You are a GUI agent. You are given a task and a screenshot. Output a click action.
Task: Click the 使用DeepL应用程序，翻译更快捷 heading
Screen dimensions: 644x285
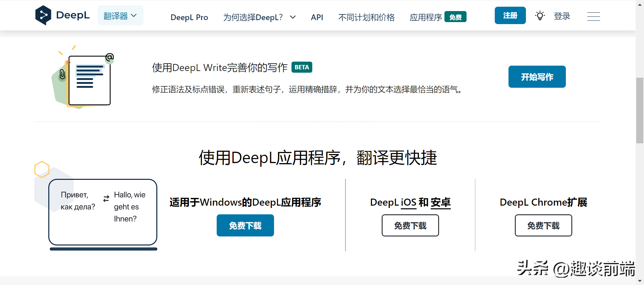click(318, 158)
